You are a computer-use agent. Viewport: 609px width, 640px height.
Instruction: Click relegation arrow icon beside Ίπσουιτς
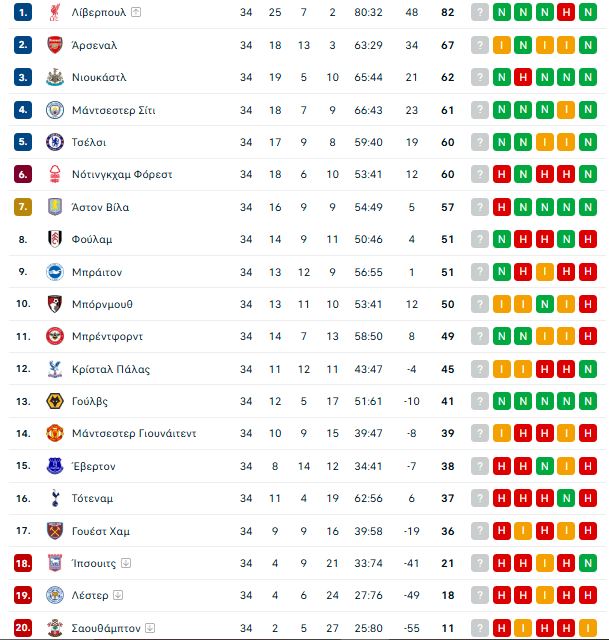click(126, 563)
